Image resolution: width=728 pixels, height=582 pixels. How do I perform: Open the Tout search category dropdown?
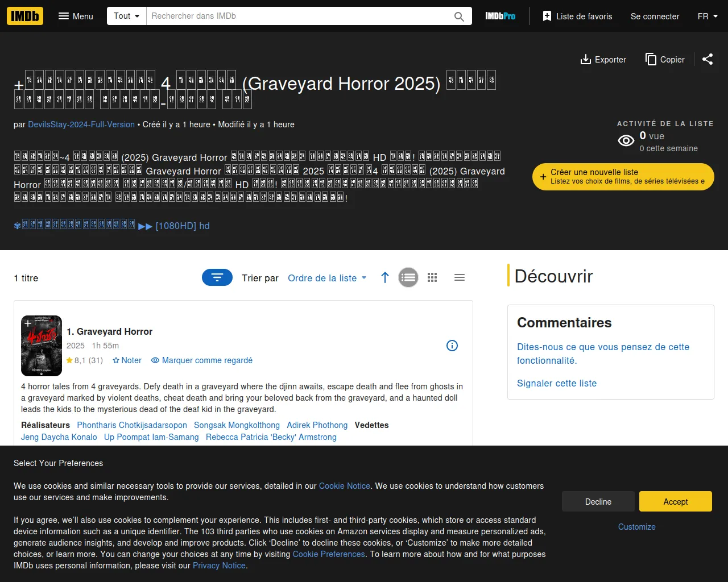coord(126,16)
